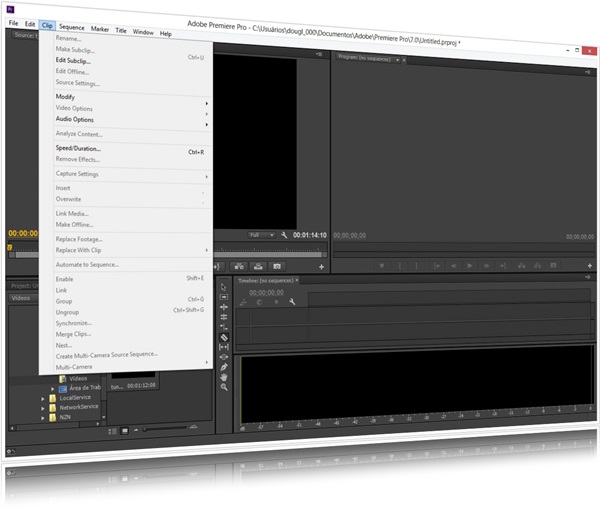Click Extract button in Program monitor
This screenshot has width=600, height=509.
point(538,265)
